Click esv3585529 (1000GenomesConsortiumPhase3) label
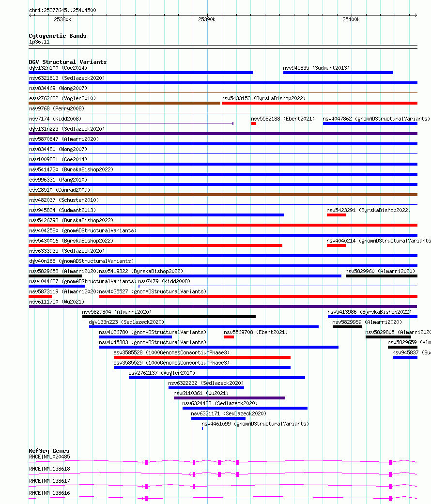The height and width of the screenshot is (504, 431). click(x=171, y=363)
